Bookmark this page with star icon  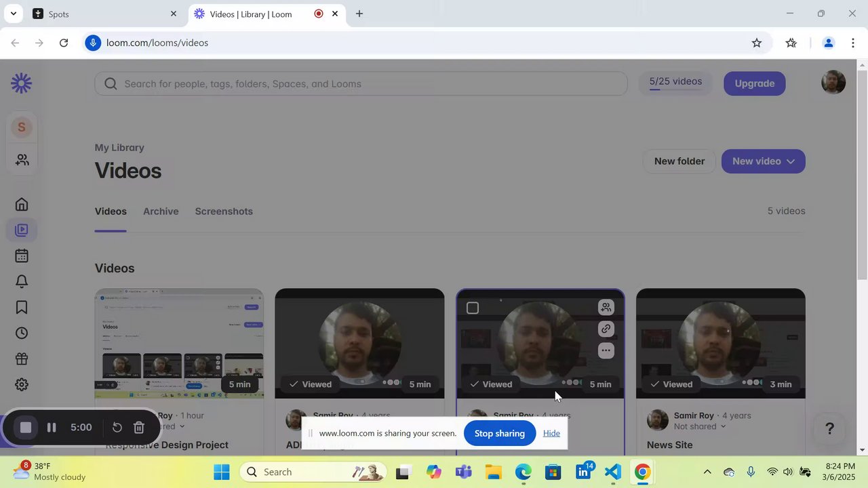[x=757, y=43]
